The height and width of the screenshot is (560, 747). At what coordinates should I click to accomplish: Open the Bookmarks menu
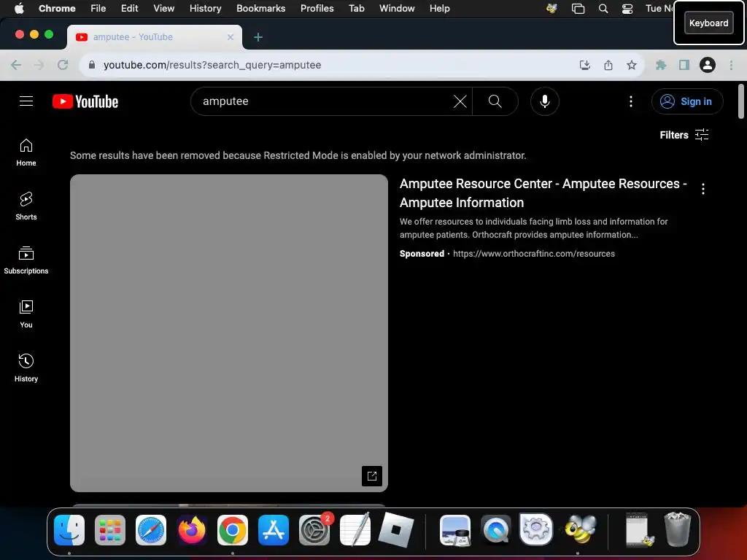click(260, 9)
